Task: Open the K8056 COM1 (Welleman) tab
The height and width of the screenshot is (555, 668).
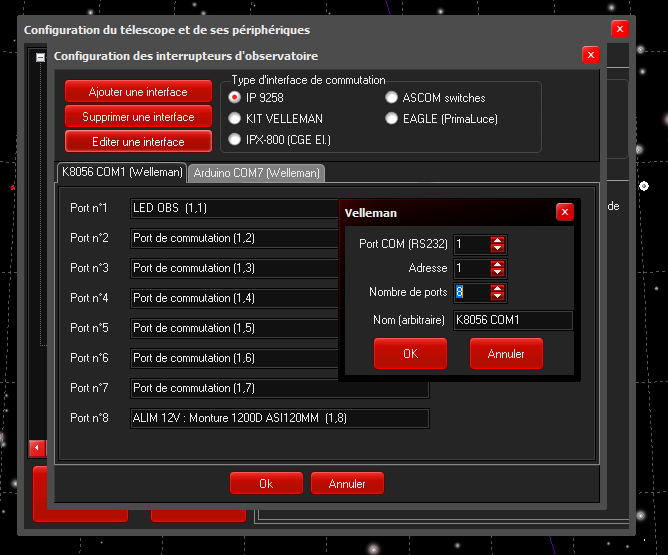Action: coord(122,172)
